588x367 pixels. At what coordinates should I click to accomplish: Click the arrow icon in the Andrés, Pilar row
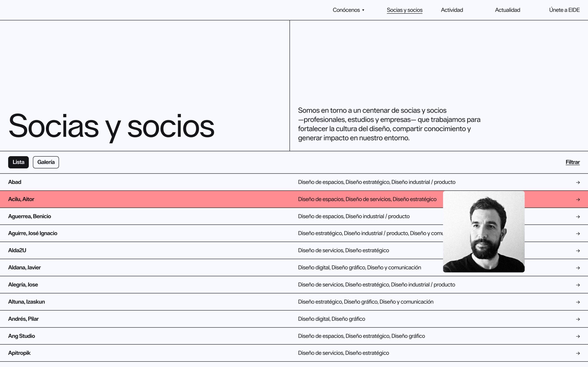(x=578, y=319)
